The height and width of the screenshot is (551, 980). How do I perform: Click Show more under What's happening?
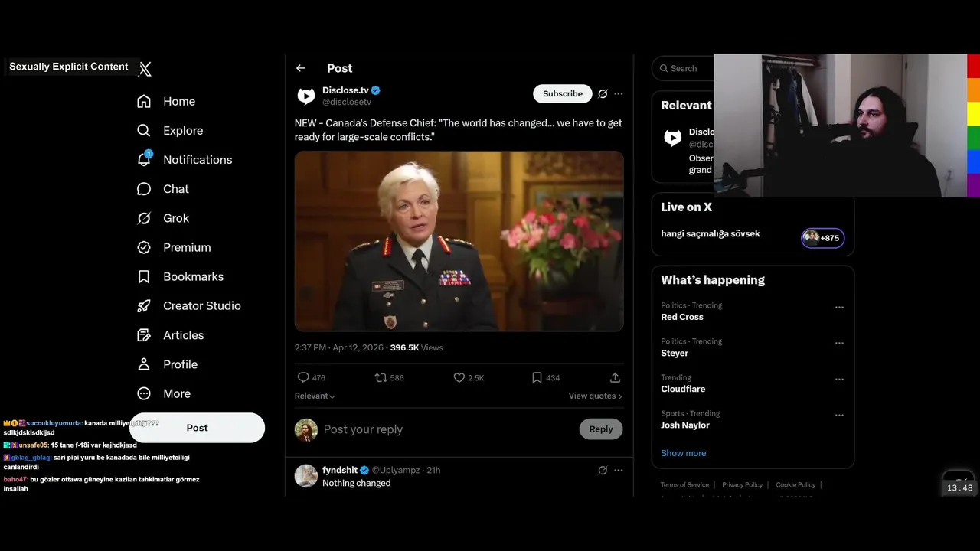click(684, 453)
